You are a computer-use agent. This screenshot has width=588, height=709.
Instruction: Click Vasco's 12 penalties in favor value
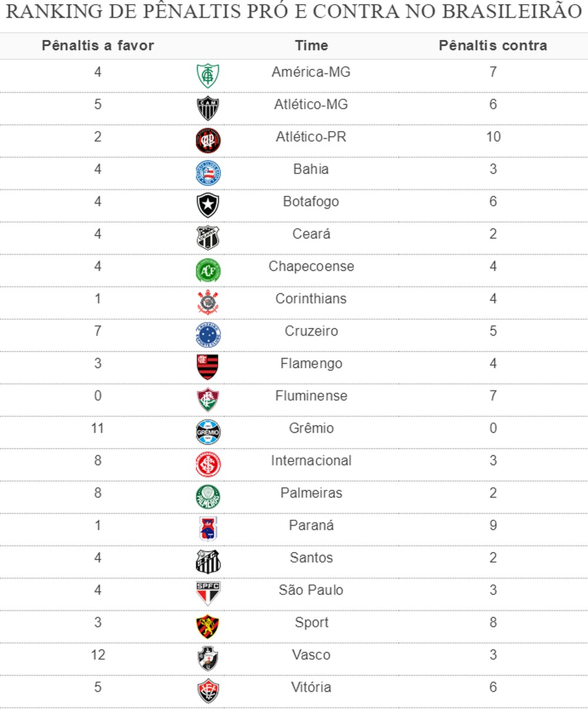click(x=98, y=654)
